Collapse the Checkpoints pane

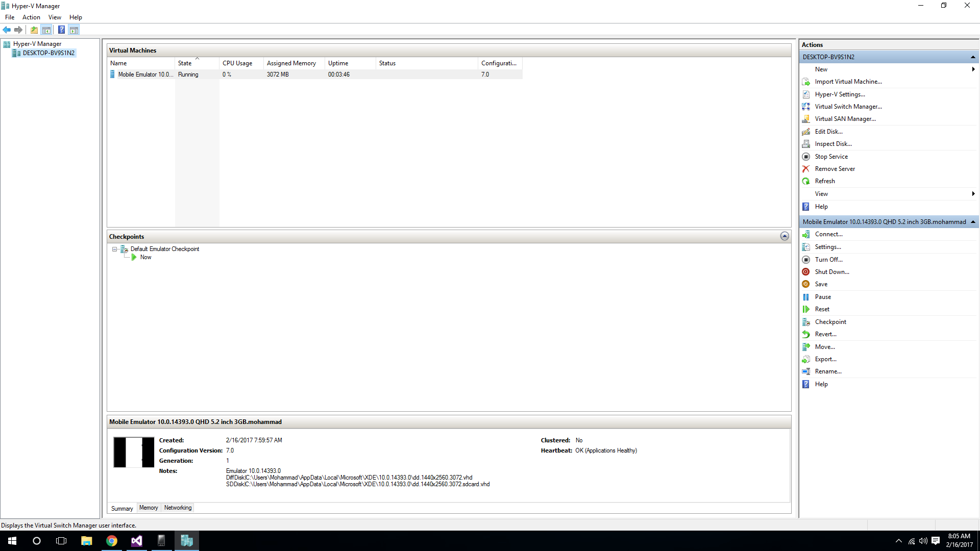point(785,236)
